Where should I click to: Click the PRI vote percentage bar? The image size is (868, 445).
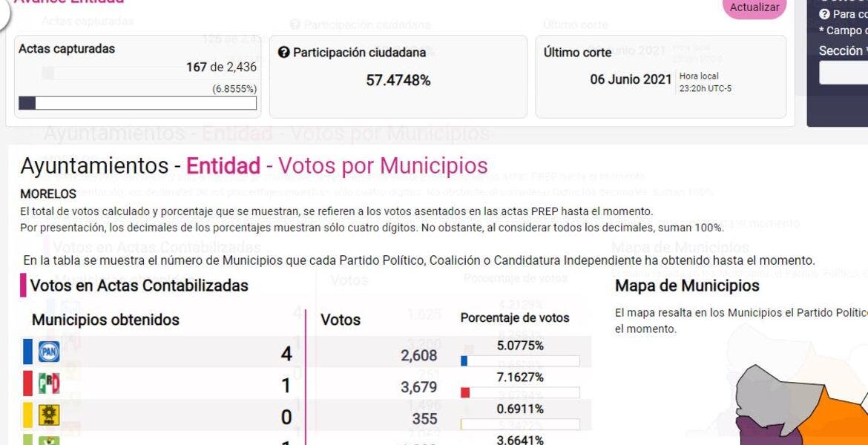point(519,392)
